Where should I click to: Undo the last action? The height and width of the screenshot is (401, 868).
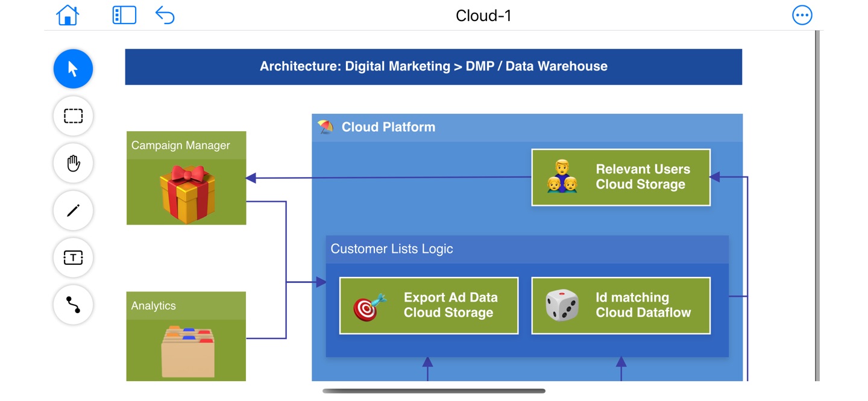click(x=165, y=15)
